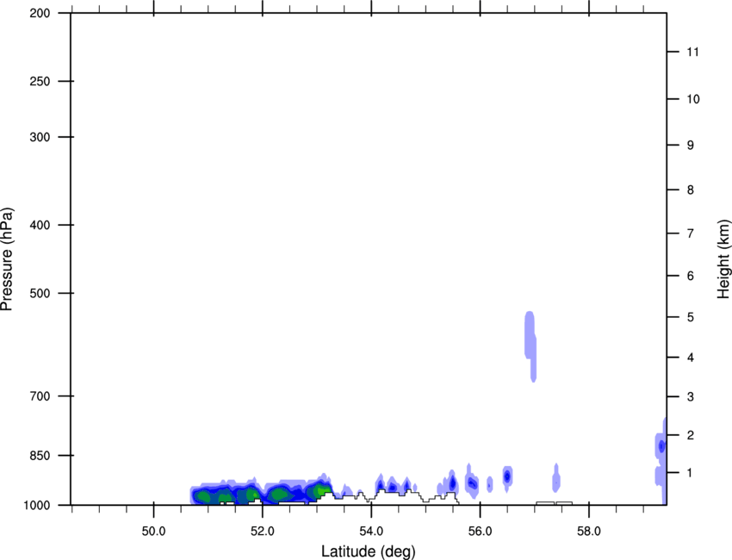
Task: Click the 1000 pressure tick label
Action: (x=36, y=505)
